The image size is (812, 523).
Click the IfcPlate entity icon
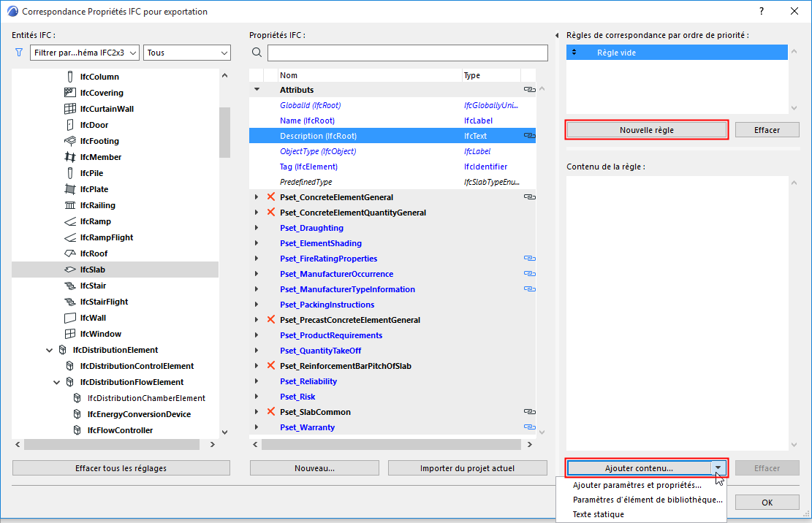tap(70, 188)
